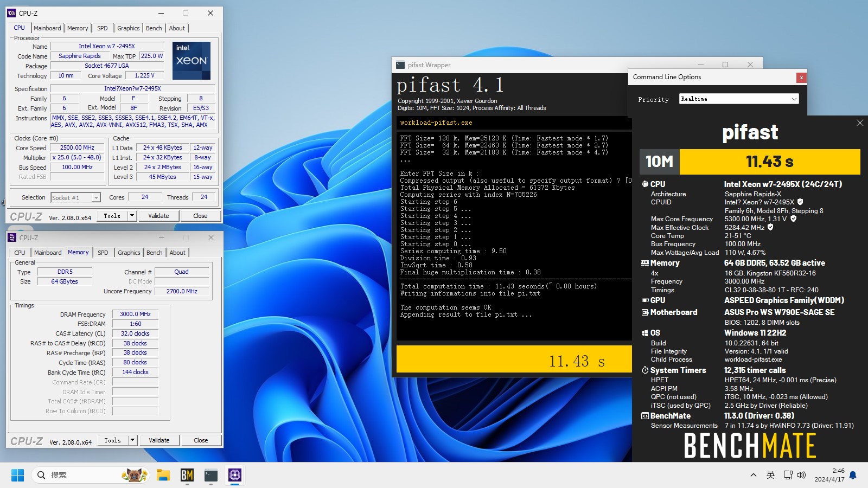Click Close button in lower CPU-Z window
This screenshot has height=488, width=868.
tap(201, 440)
